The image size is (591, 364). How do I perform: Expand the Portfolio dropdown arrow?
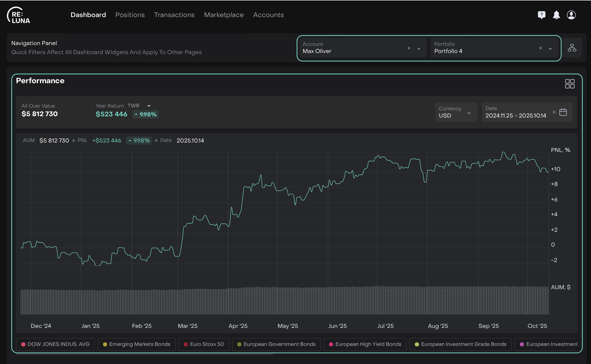(x=550, y=49)
